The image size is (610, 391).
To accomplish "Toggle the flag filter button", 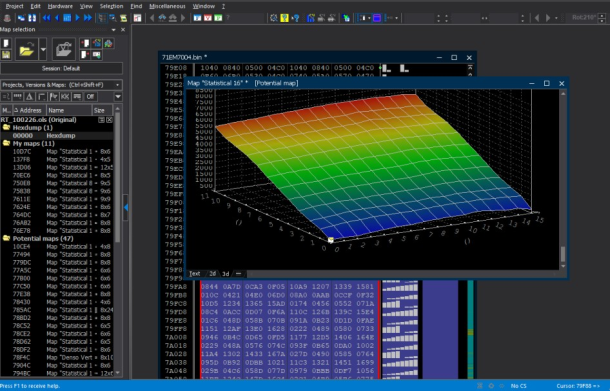I will click(53, 96).
